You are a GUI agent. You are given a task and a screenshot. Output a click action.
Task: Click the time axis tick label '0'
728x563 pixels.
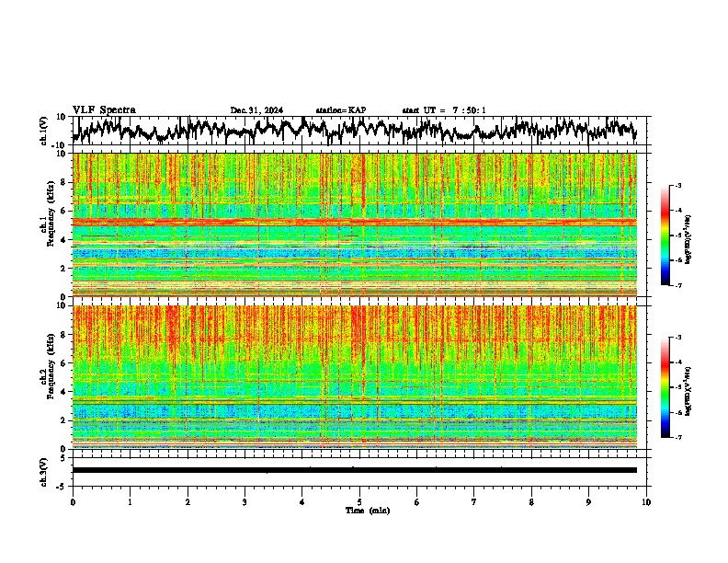tap(73, 502)
